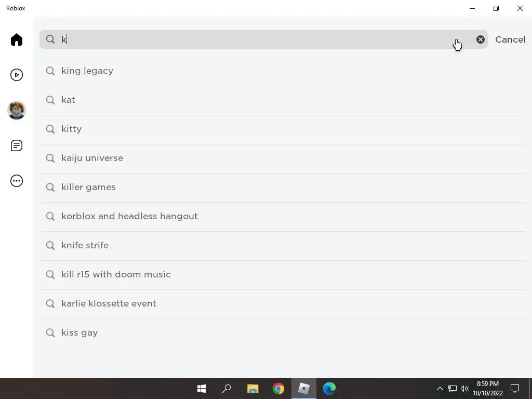Select 'killer games' suggestion
This screenshot has width=532, height=399.
click(x=283, y=188)
